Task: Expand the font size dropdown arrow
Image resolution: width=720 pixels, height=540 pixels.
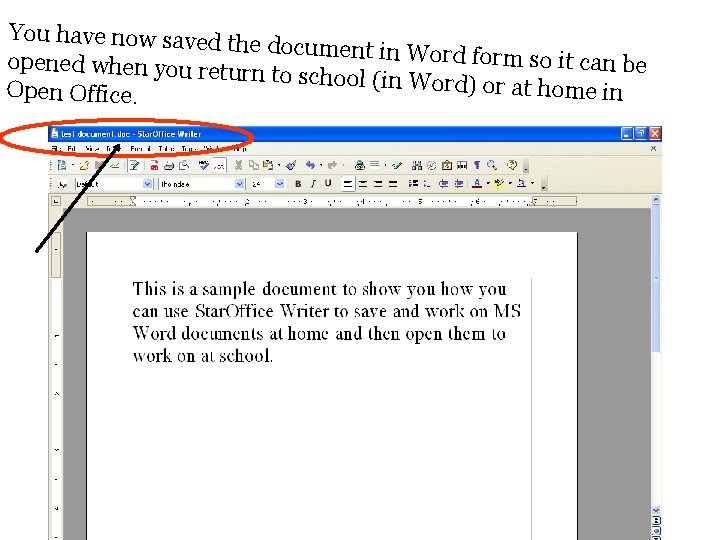Action: pyautogui.click(x=279, y=184)
